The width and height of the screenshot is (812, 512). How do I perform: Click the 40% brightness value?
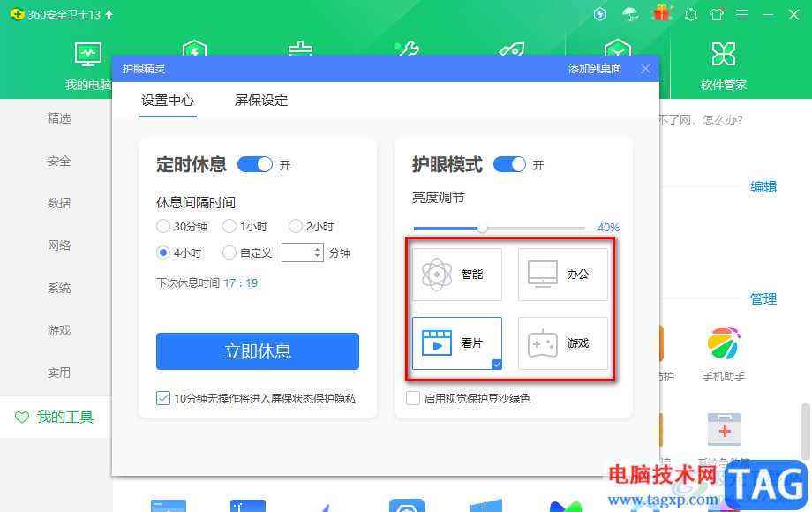(x=608, y=227)
